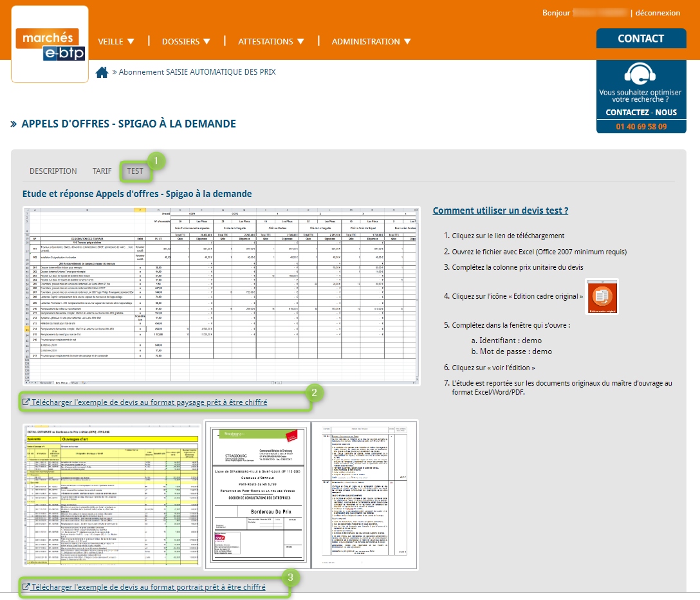Click external-link icon beside paysage download

pyautogui.click(x=26, y=402)
